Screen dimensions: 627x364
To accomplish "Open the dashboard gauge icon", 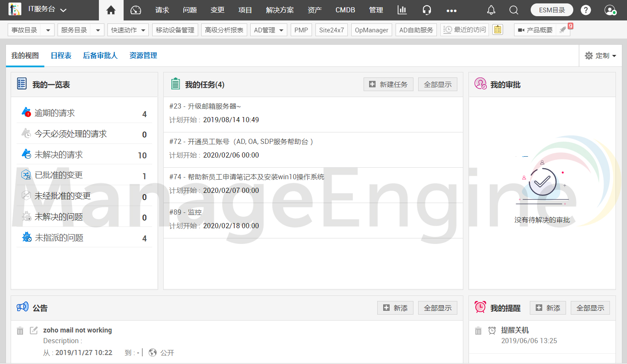I will 136,10.
